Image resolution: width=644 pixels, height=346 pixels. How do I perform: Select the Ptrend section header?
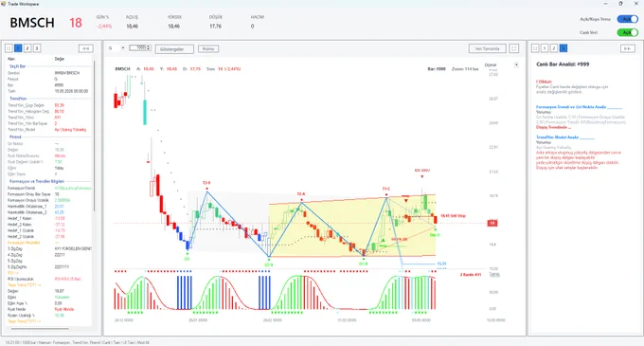point(15,137)
